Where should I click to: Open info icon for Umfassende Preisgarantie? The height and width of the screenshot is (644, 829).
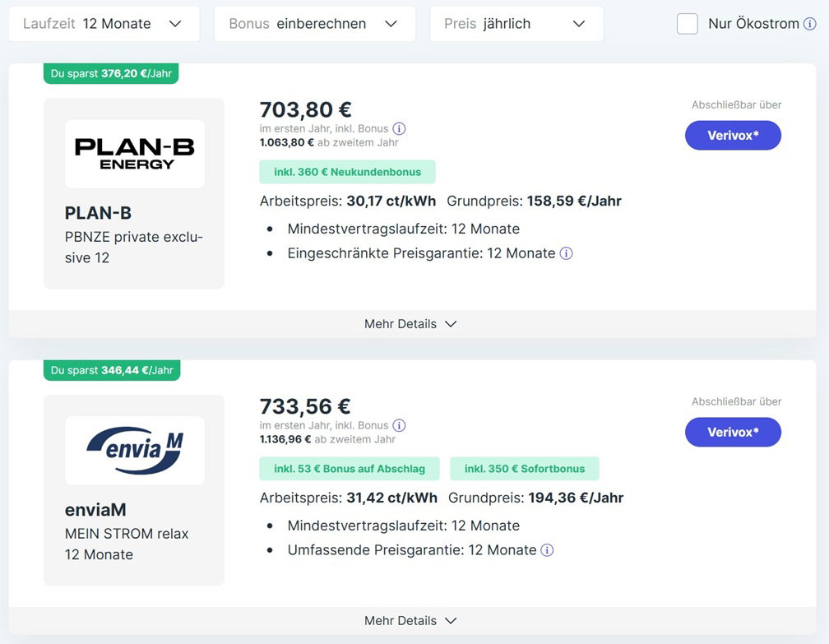547,550
